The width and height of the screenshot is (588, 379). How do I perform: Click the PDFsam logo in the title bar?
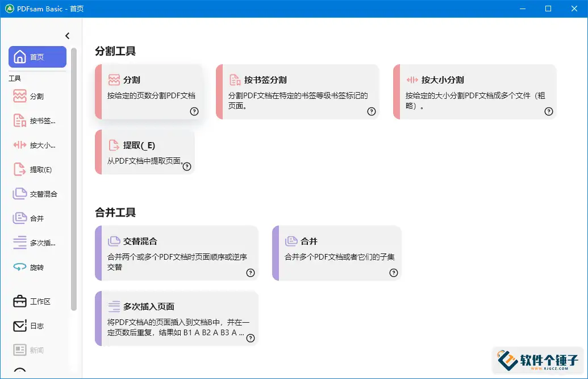[x=10, y=9]
